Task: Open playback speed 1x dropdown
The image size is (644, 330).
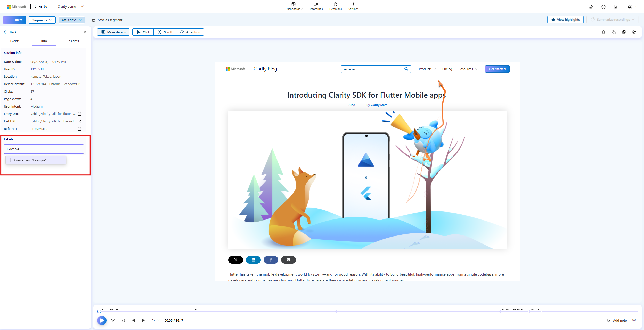Action: tap(156, 320)
